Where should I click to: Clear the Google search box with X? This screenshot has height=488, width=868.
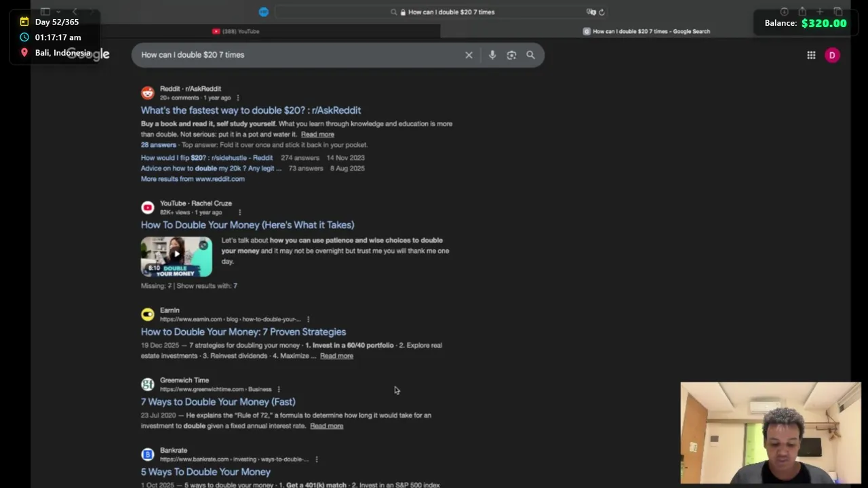(469, 55)
